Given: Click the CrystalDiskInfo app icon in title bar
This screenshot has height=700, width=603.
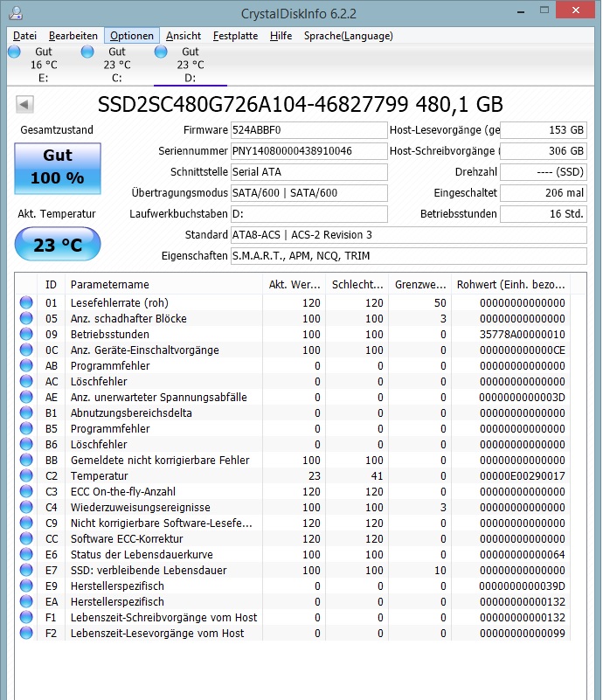Looking at the screenshot, I should tap(16, 13).
